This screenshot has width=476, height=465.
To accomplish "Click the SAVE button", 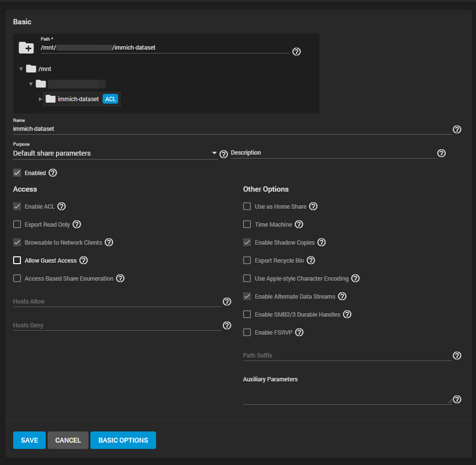I will point(29,440).
